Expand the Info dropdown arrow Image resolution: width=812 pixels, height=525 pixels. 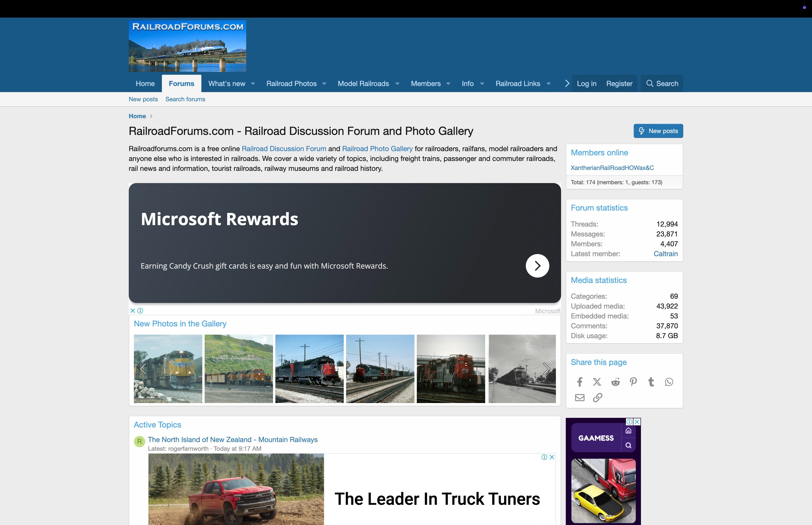[x=482, y=84]
